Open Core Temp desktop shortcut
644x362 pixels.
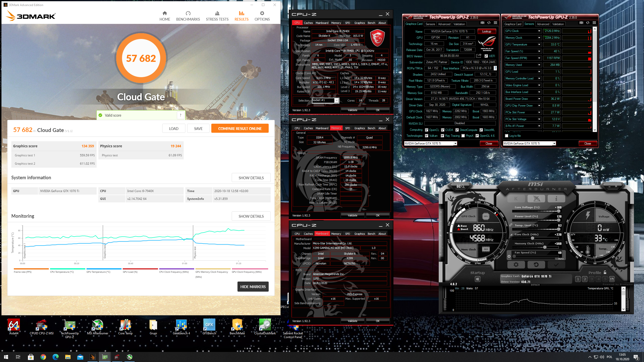click(x=125, y=327)
